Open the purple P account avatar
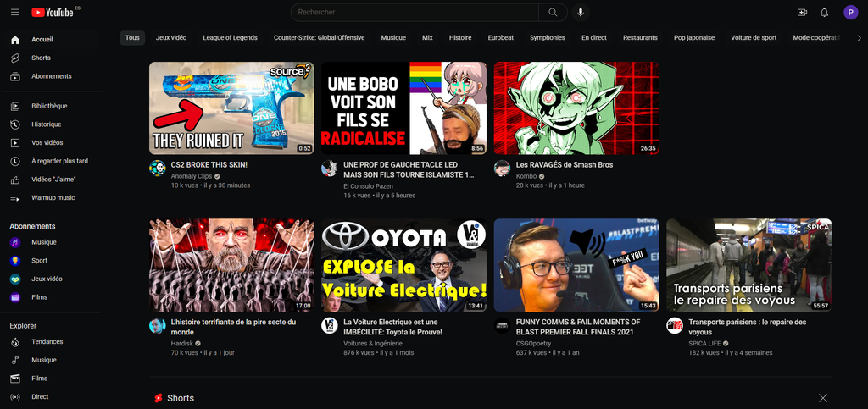The image size is (868, 409). [851, 12]
